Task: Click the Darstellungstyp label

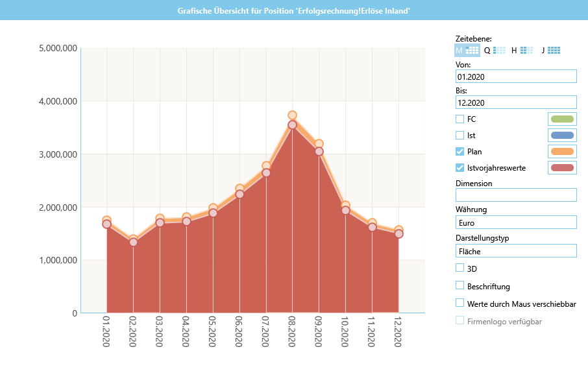Action: click(x=482, y=238)
